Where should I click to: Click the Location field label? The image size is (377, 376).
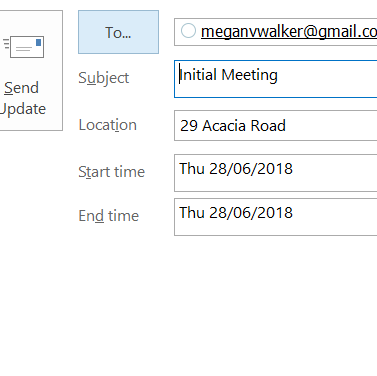108,125
